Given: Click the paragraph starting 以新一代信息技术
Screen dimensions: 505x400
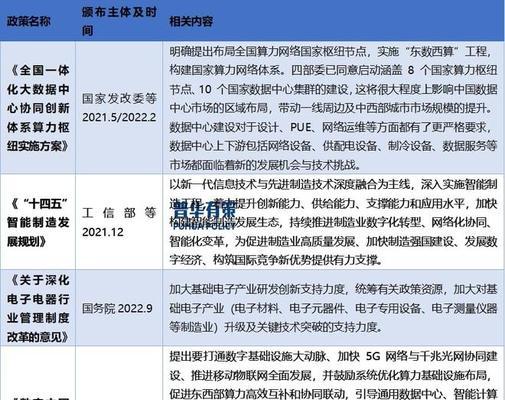Looking at the screenshot, I should [333, 222].
